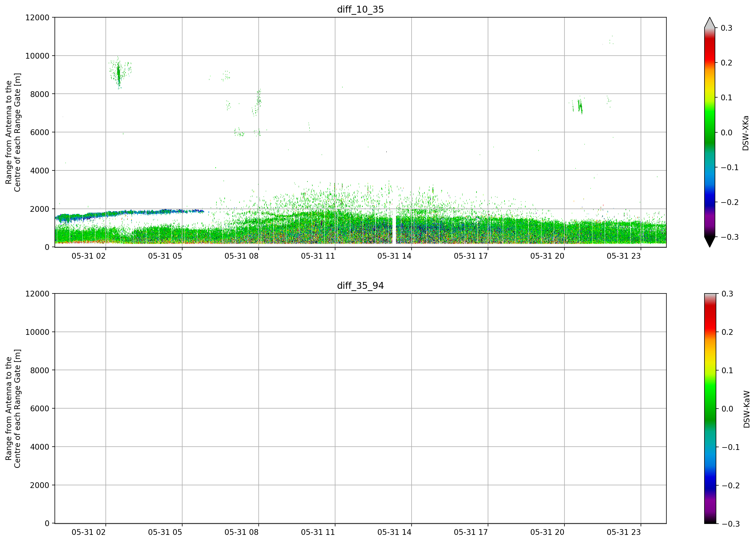Pick "05-31 14" tick under diff_10_35
The width and height of the screenshot is (756, 542).
(x=394, y=256)
